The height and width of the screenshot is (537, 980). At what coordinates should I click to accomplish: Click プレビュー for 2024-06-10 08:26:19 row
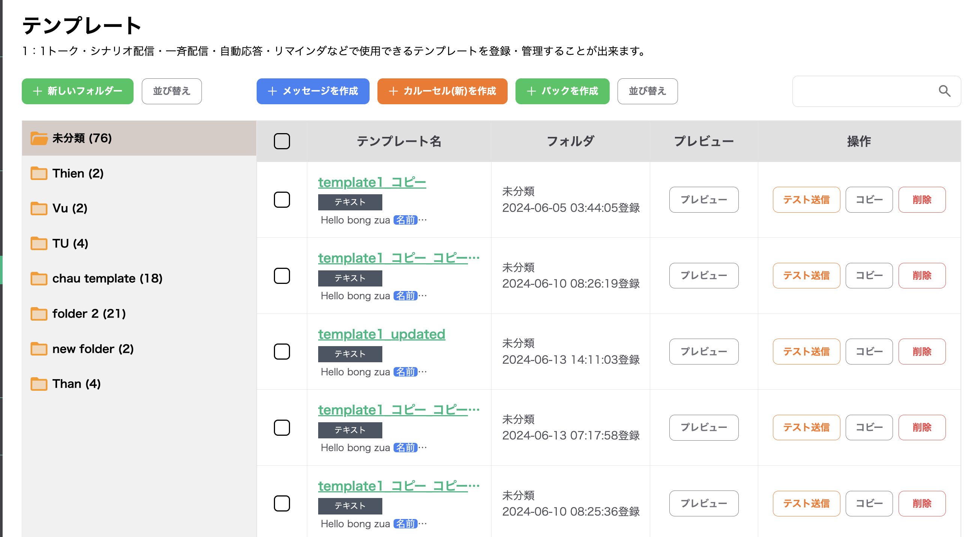pos(704,276)
